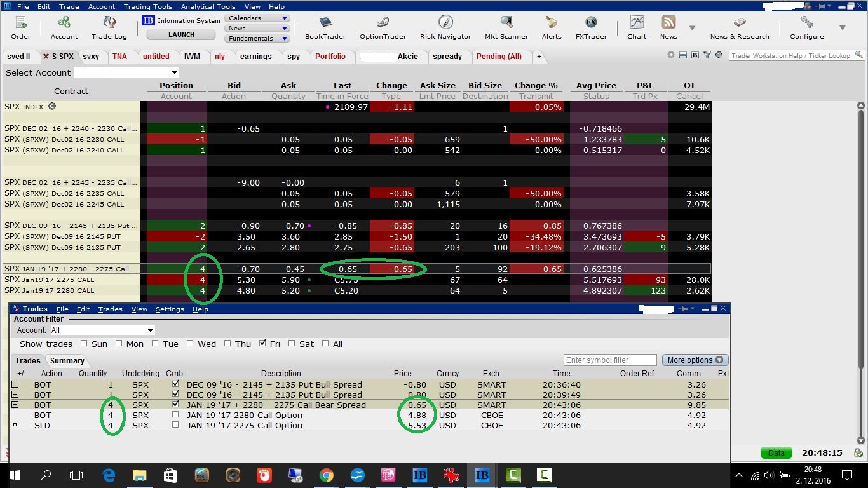Screen dimensions: 868x488
Task: Check the All days box in Show trades
Action: tap(325, 344)
